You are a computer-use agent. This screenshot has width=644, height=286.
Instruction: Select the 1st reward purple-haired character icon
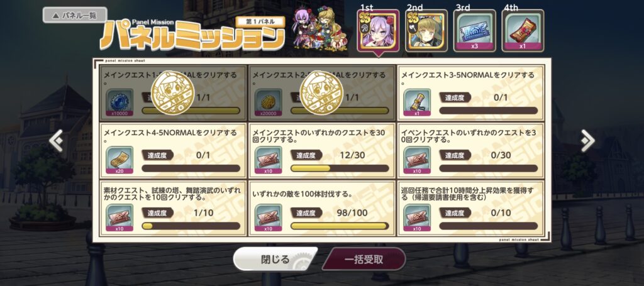(x=378, y=31)
